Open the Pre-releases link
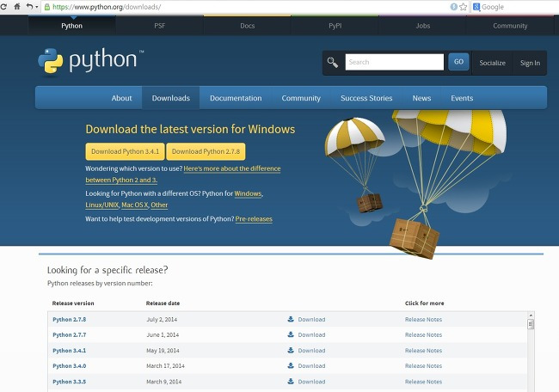This screenshot has width=559, height=392. point(254,219)
